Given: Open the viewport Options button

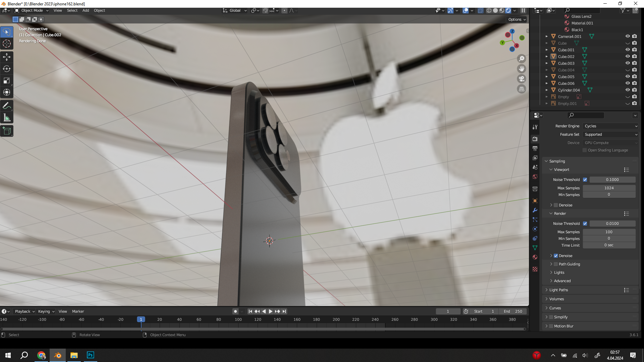Looking at the screenshot, I should pos(517,19).
